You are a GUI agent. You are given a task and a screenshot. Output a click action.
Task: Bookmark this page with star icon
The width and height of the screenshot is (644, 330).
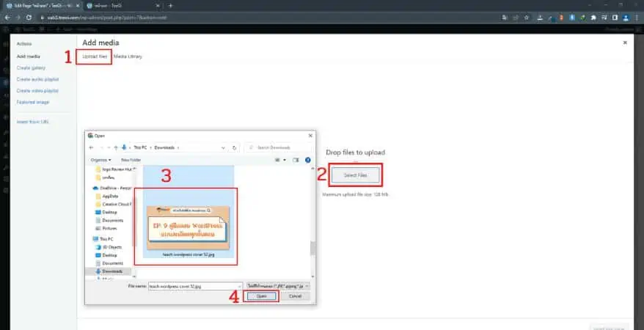coord(527,18)
